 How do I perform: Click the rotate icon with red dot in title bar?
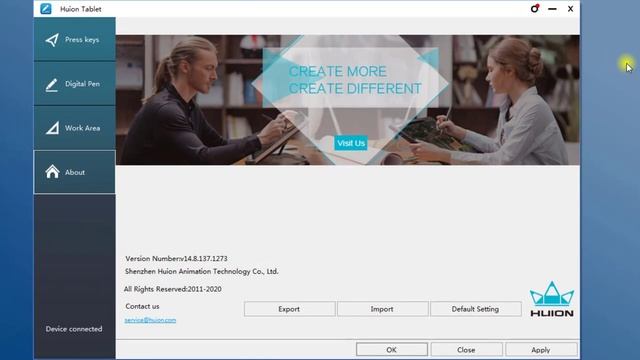click(x=535, y=8)
